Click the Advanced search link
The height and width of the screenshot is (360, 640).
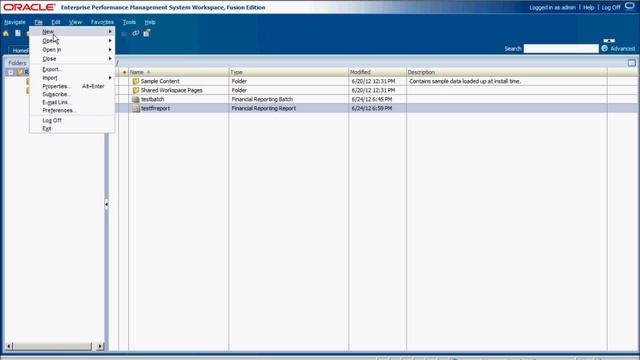click(x=622, y=49)
